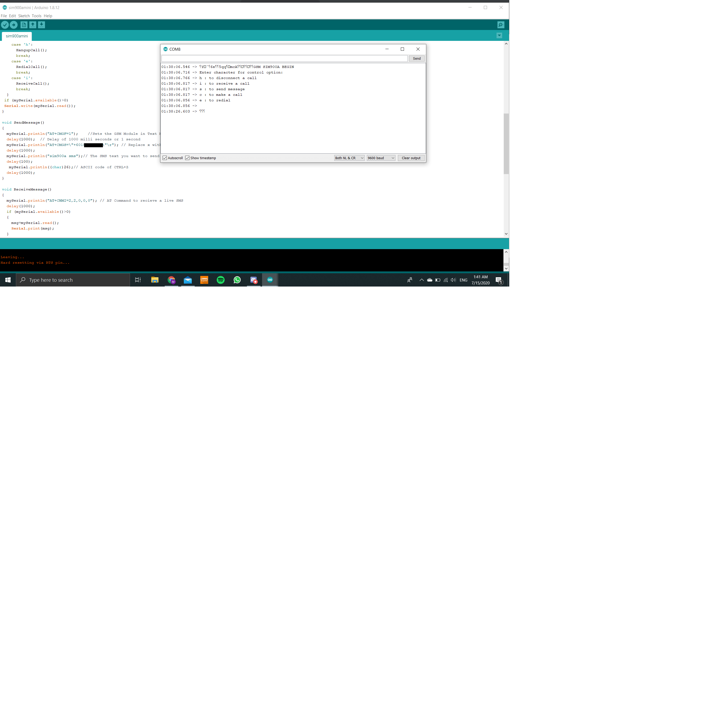Image resolution: width=713 pixels, height=728 pixels.
Task: Click the Upload arrow icon
Action: (14, 25)
